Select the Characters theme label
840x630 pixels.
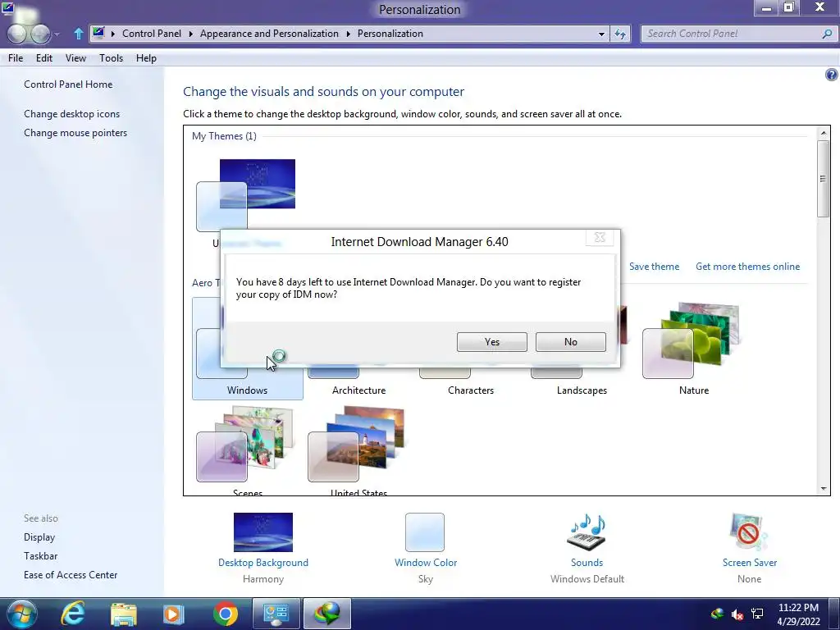pos(471,390)
